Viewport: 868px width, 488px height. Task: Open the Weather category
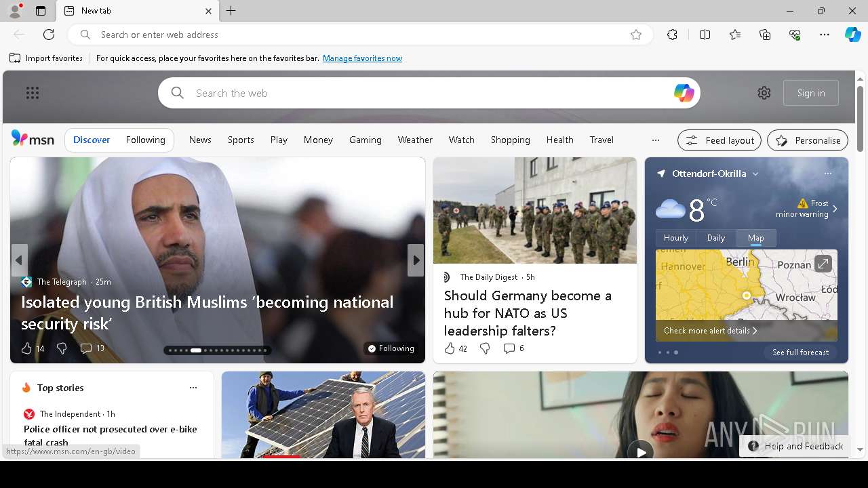point(415,140)
